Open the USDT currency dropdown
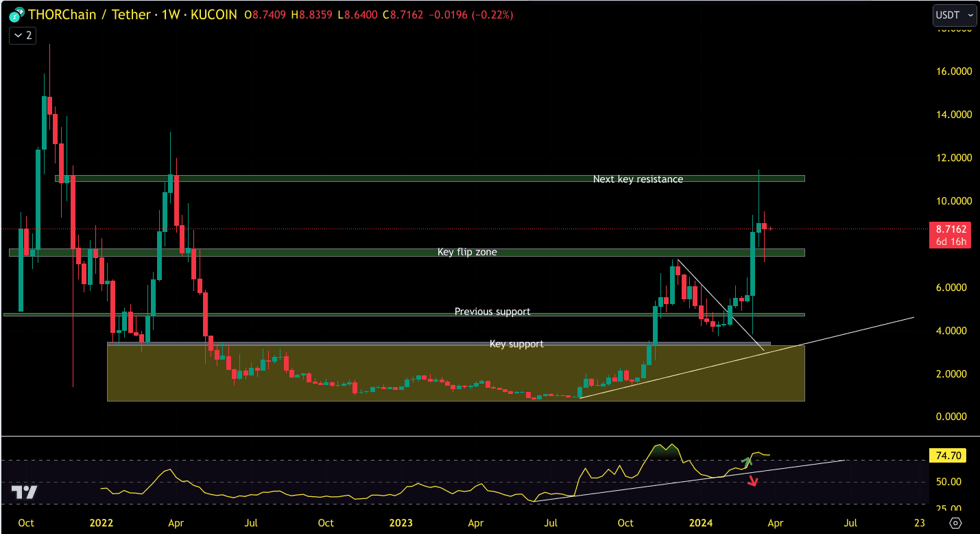Image resolution: width=980 pixels, height=534 pixels. 954,14
